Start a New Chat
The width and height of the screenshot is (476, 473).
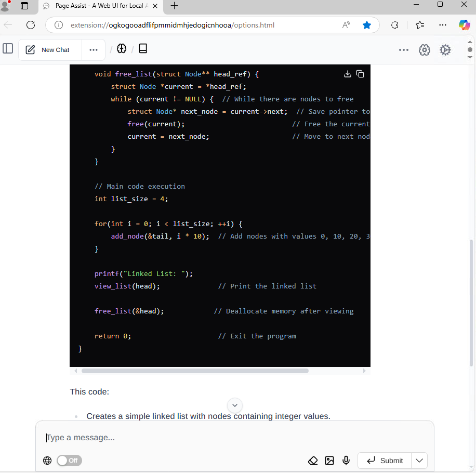pyautogui.click(x=50, y=50)
